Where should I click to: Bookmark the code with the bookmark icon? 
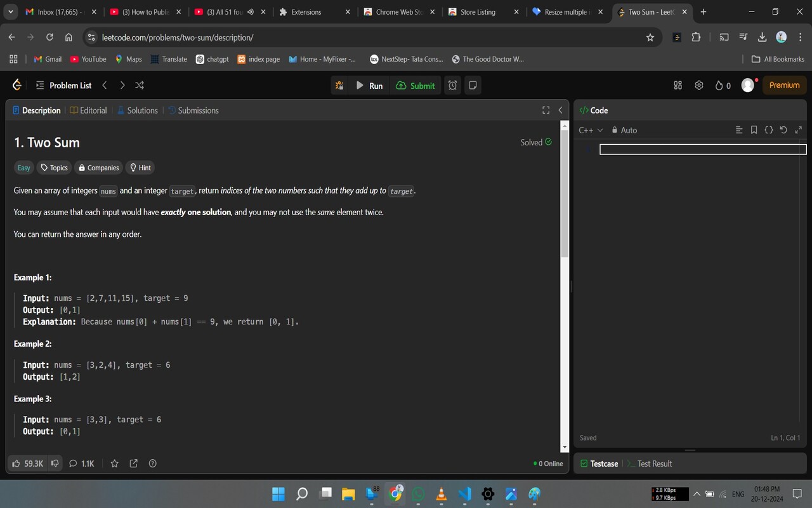754,130
